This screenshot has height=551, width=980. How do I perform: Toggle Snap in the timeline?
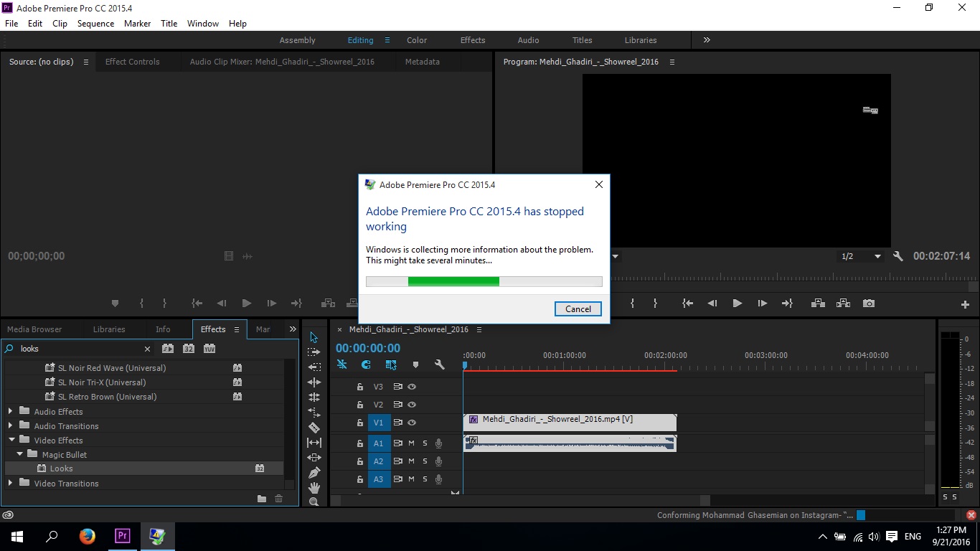(x=366, y=364)
